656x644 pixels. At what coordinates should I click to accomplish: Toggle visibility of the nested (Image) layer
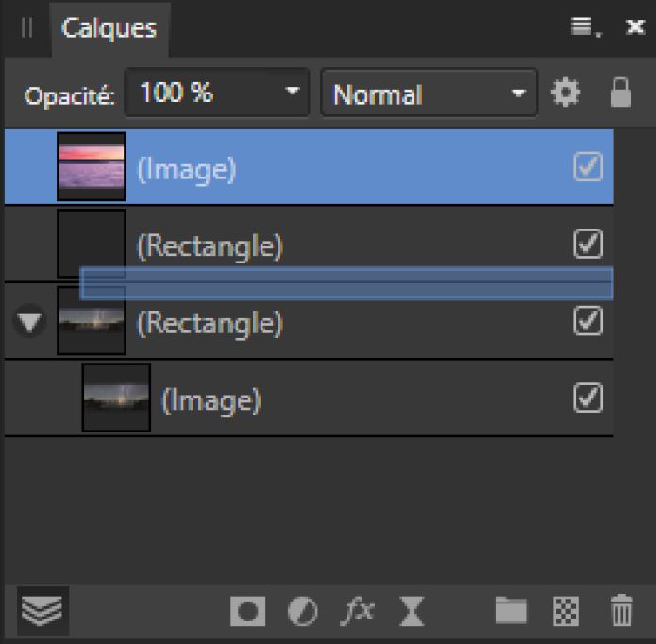tap(588, 399)
